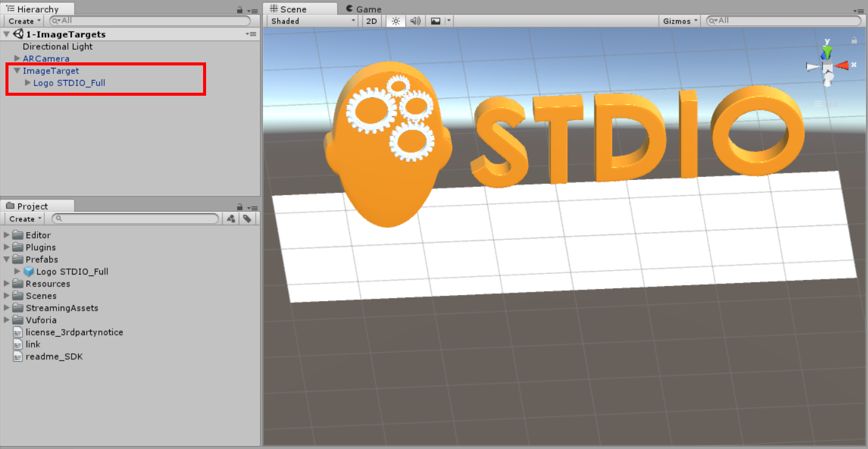Image resolution: width=868 pixels, height=449 pixels.
Task: Select the Prefabs folder icon
Action: (x=18, y=259)
